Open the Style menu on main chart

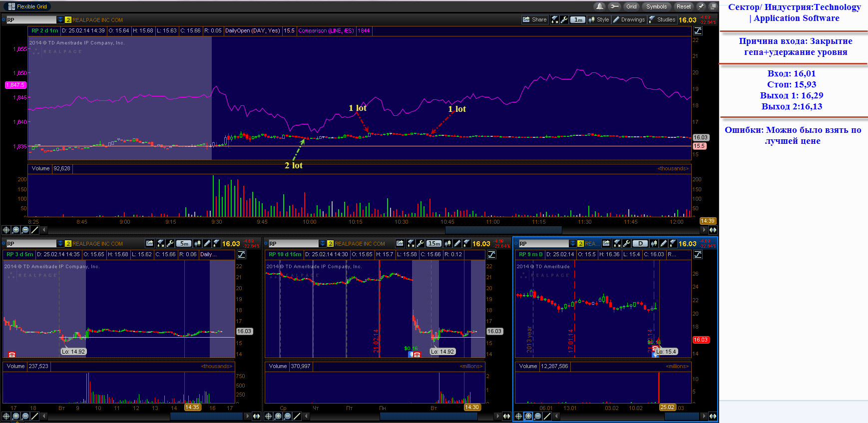click(x=599, y=20)
